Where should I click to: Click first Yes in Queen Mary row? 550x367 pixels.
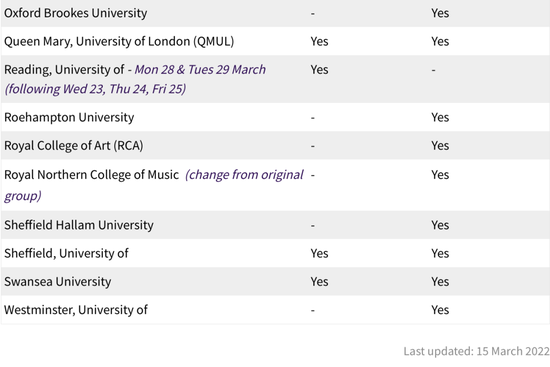point(319,41)
